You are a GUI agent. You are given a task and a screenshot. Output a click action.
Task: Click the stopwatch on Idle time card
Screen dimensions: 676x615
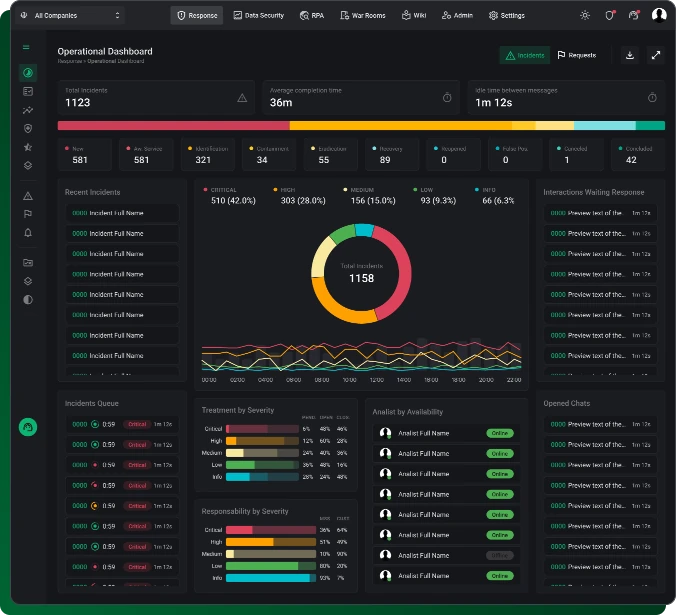pos(652,98)
